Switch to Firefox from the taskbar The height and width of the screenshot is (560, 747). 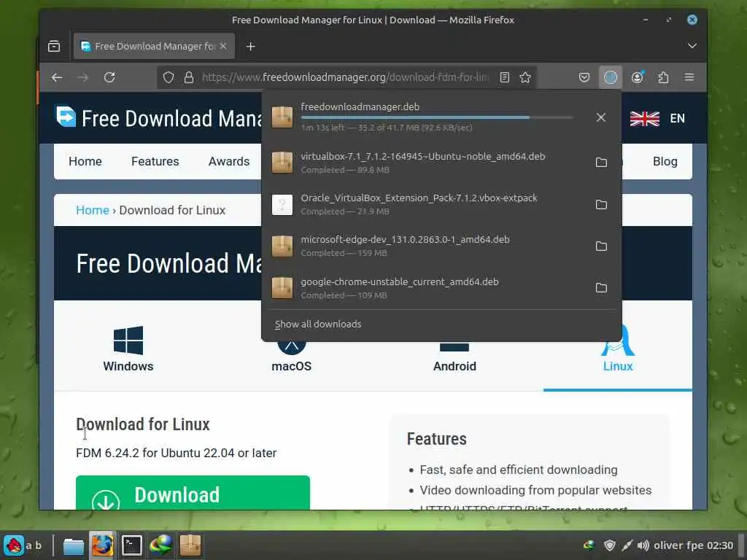(102, 545)
